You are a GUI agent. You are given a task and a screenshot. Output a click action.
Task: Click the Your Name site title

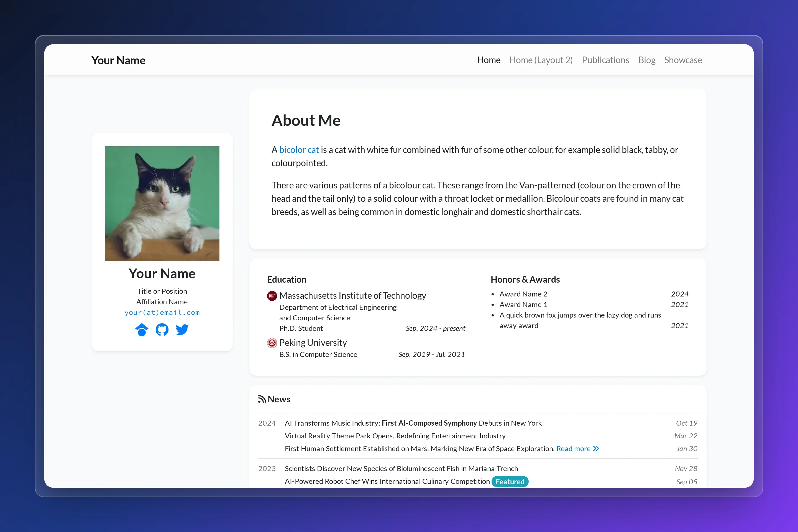[118, 60]
